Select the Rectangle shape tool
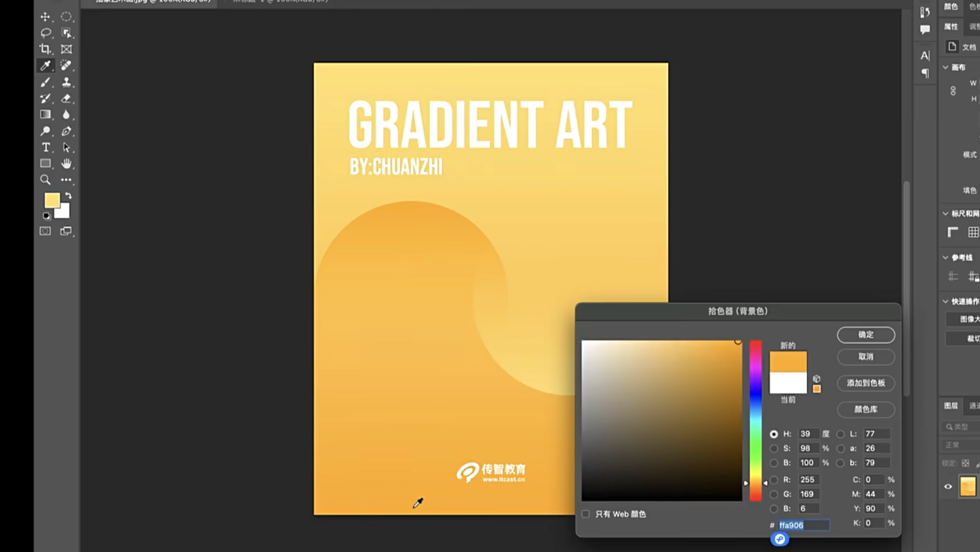The height and width of the screenshot is (552, 980). coord(46,163)
